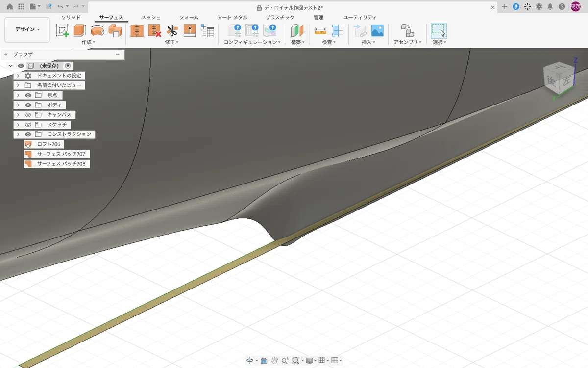Expand the スケッチ folder
Image resolution: width=588 pixels, height=368 pixels.
click(x=18, y=125)
